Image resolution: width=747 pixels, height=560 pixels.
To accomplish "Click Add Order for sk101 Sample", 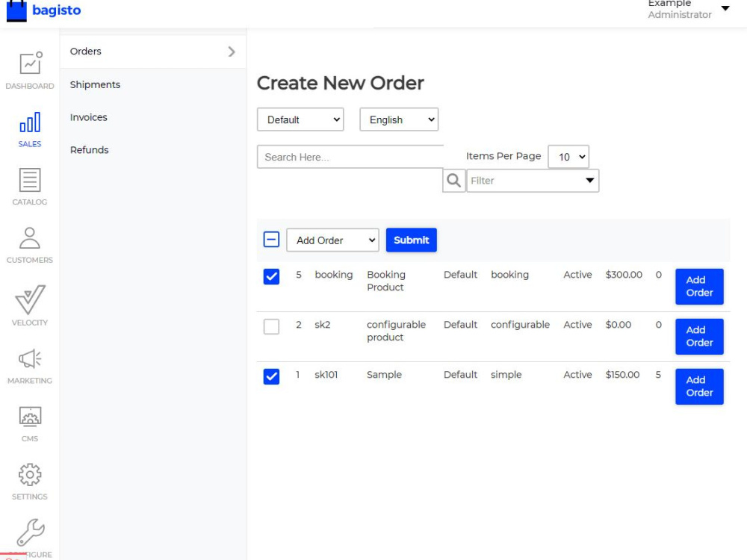I will [699, 386].
